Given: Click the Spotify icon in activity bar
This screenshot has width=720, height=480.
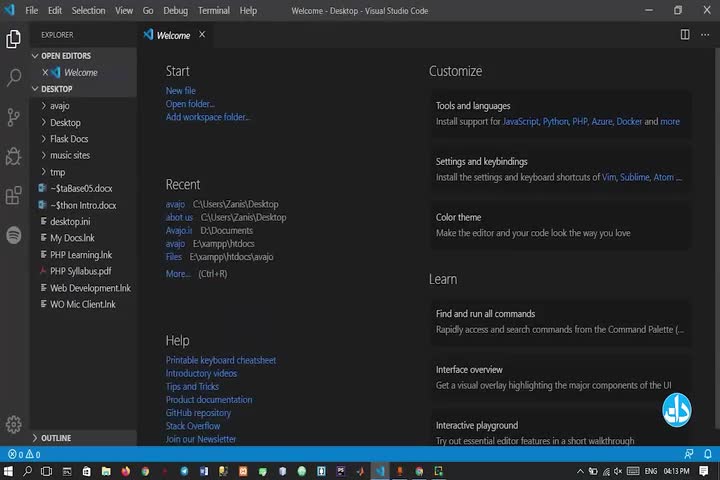Looking at the screenshot, I should click(14, 235).
